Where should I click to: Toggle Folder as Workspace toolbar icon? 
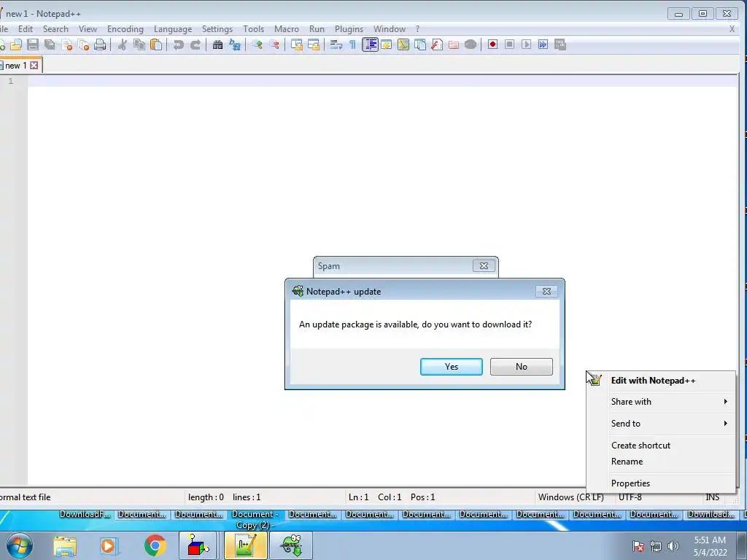tap(454, 44)
